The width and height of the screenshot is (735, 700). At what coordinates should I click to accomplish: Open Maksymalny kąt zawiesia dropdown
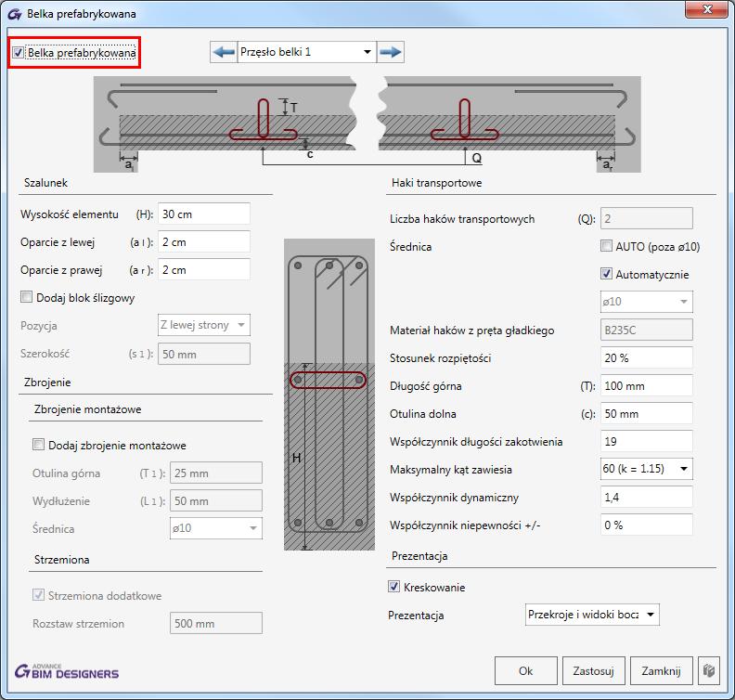tap(647, 469)
